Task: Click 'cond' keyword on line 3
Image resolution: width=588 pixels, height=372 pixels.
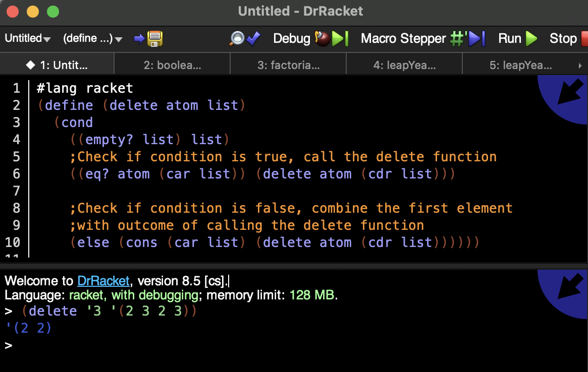Action: (77, 122)
